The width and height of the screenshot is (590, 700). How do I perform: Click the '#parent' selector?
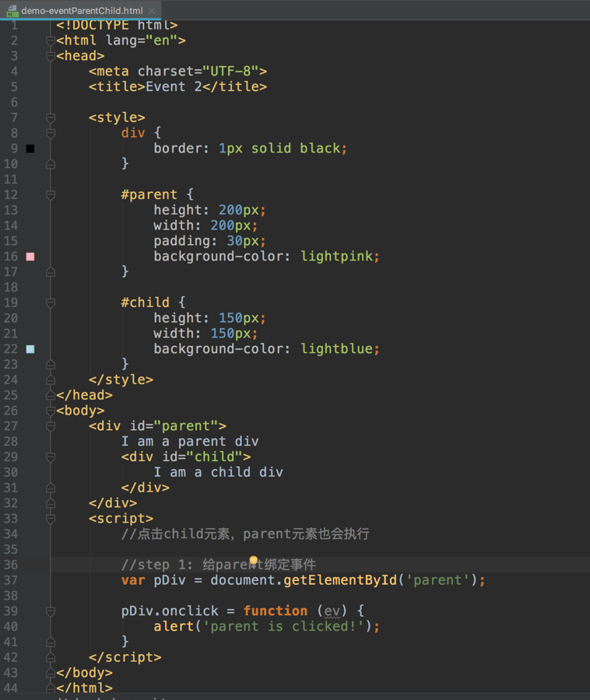click(x=149, y=195)
